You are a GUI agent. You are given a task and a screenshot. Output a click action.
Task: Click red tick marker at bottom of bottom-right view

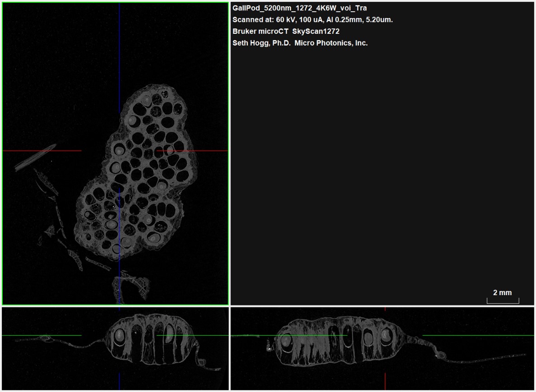(385, 381)
